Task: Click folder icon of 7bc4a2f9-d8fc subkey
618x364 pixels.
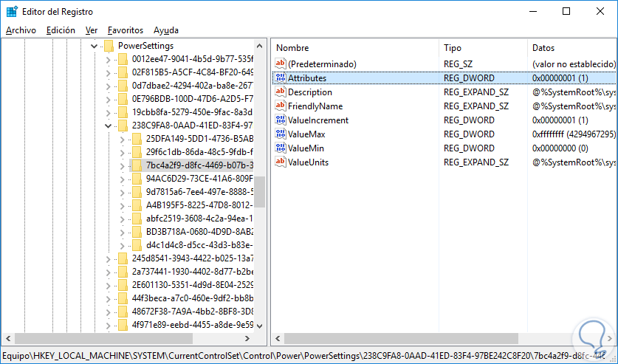Action: (137, 165)
